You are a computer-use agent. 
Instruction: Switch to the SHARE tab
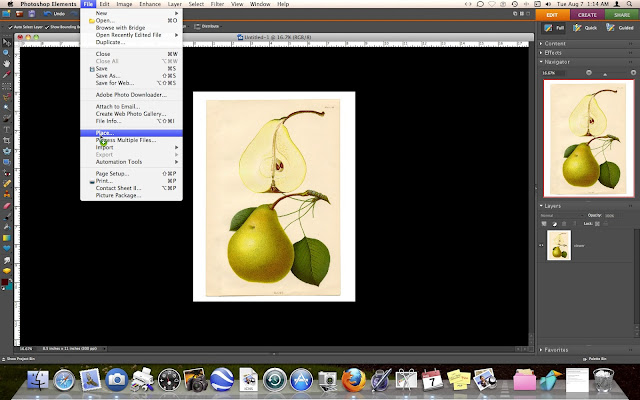point(622,15)
